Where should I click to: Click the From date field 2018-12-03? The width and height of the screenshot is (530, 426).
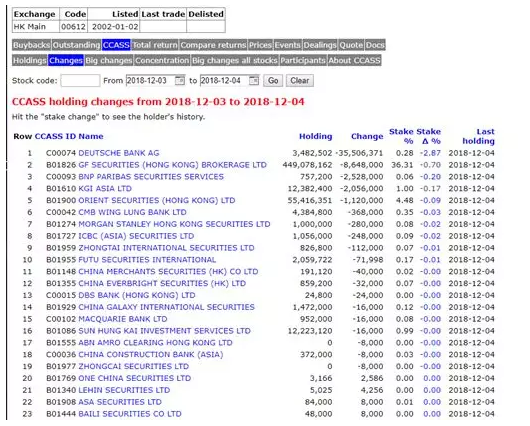(150, 81)
